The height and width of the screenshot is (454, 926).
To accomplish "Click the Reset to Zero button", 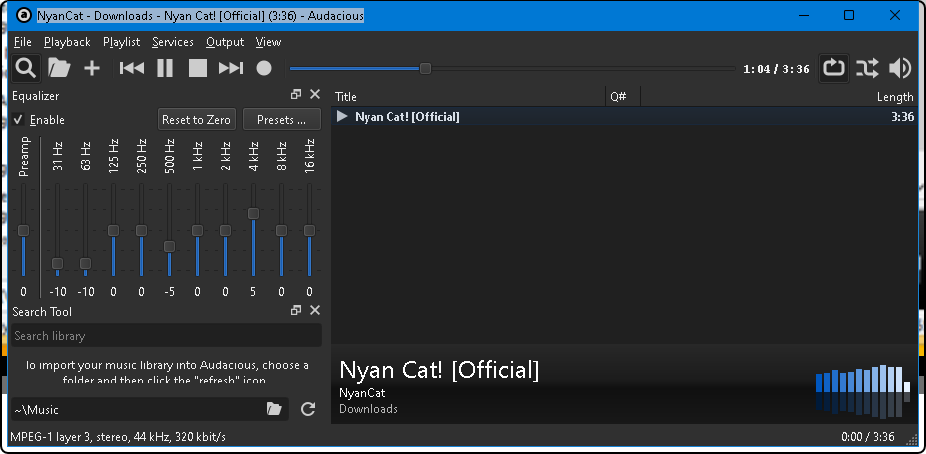I will point(196,120).
